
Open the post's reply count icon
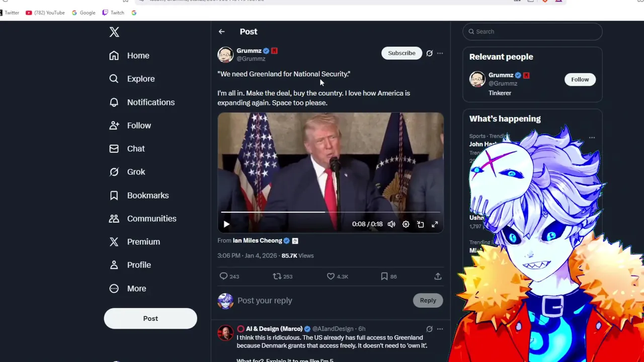click(223, 276)
